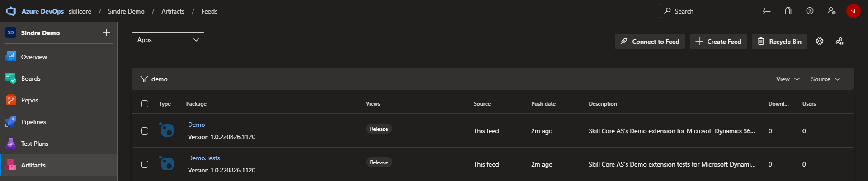Check the Demo package row checkbox
Image resolution: width=868 pixels, height=181 pixels.
pos(145,131)
